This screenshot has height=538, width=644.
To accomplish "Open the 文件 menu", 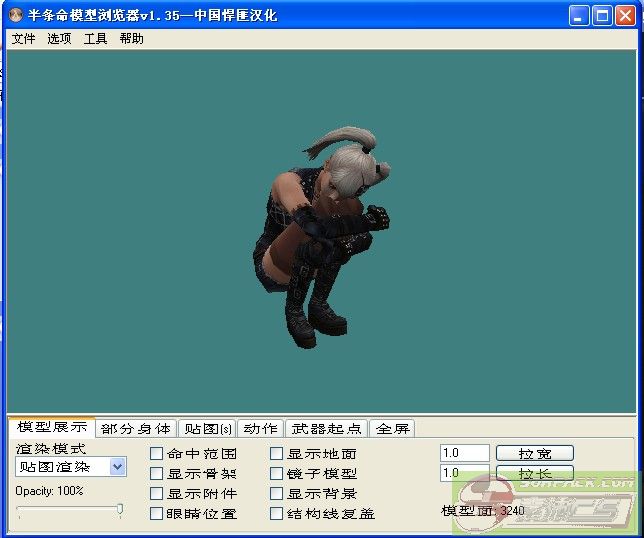I will point(23,39).
